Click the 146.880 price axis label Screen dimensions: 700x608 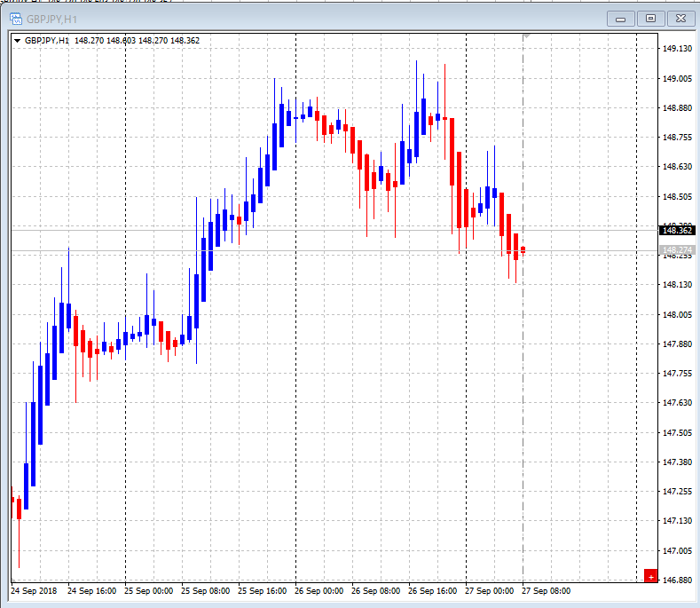(x=677, y=580)
